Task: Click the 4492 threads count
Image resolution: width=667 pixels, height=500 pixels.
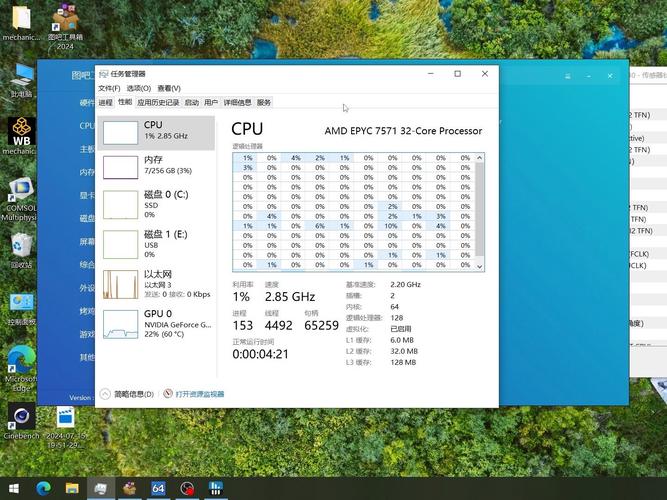Action: click(279, 325)
